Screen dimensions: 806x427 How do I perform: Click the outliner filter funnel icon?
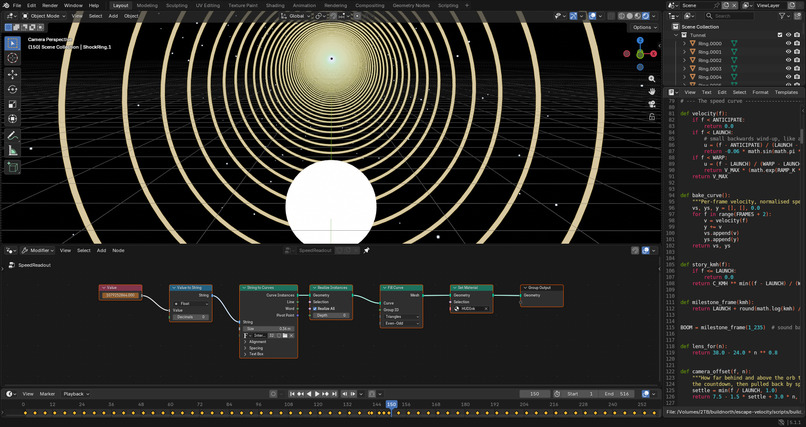(x=782, y=16)
